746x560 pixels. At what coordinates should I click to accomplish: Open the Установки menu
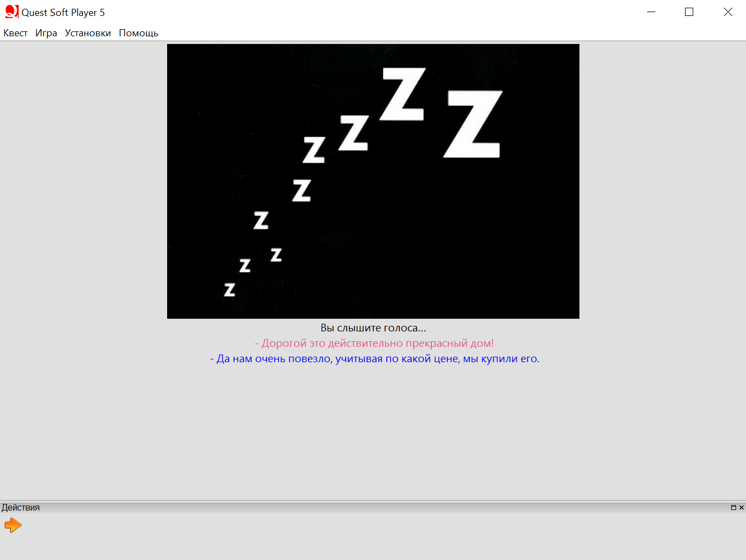coord(88,33)
